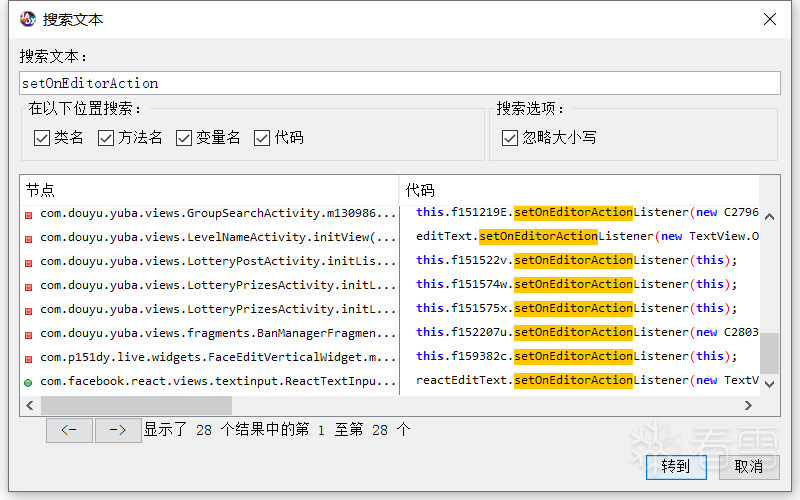Screen dimensions: 800x500
Task: Click the green icon of the ReactTextInpu row
Action: point(29,383)
